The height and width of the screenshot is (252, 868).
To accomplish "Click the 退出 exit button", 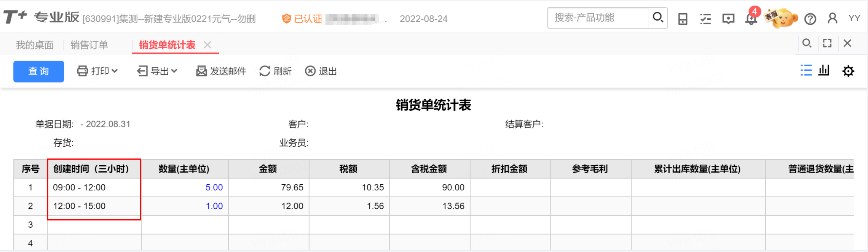I will [x=321, y=71].
